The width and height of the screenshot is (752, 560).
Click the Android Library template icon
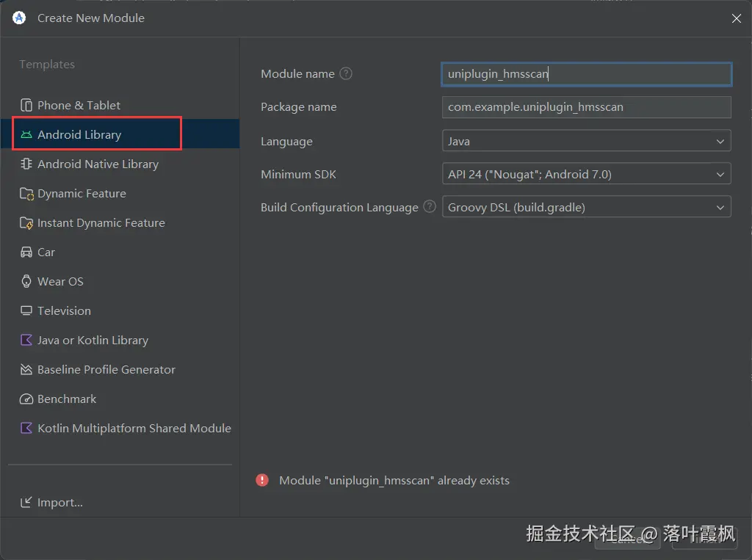[26, 135]
